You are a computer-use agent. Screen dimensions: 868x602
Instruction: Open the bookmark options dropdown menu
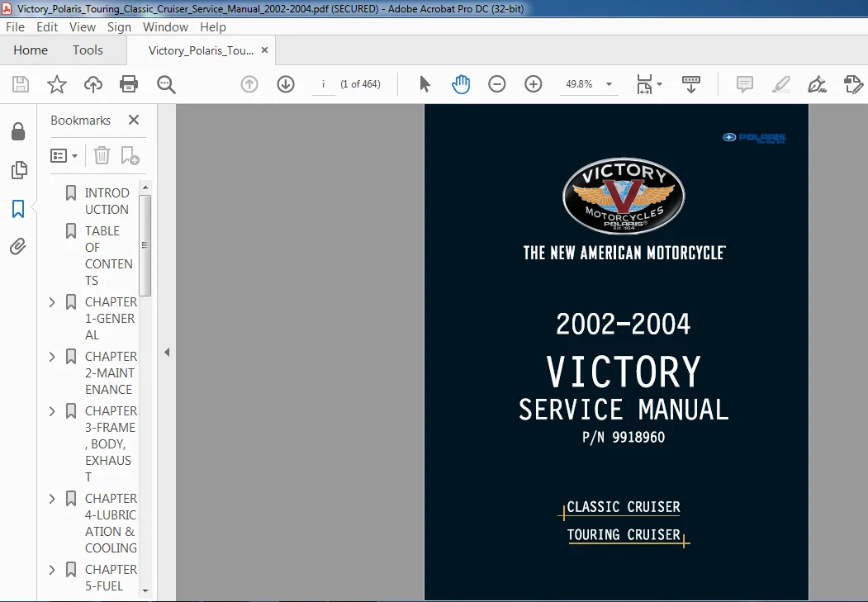pyautogui.click(x=64, y=155)
